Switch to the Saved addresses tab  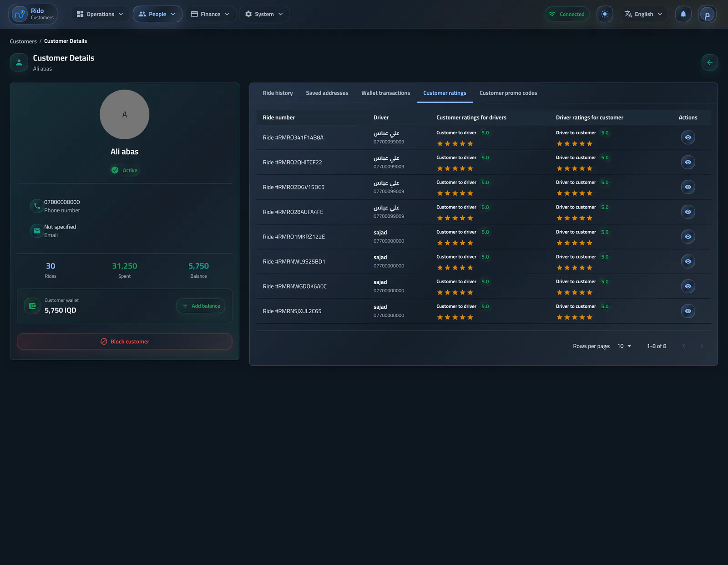[x=327, y=93]
